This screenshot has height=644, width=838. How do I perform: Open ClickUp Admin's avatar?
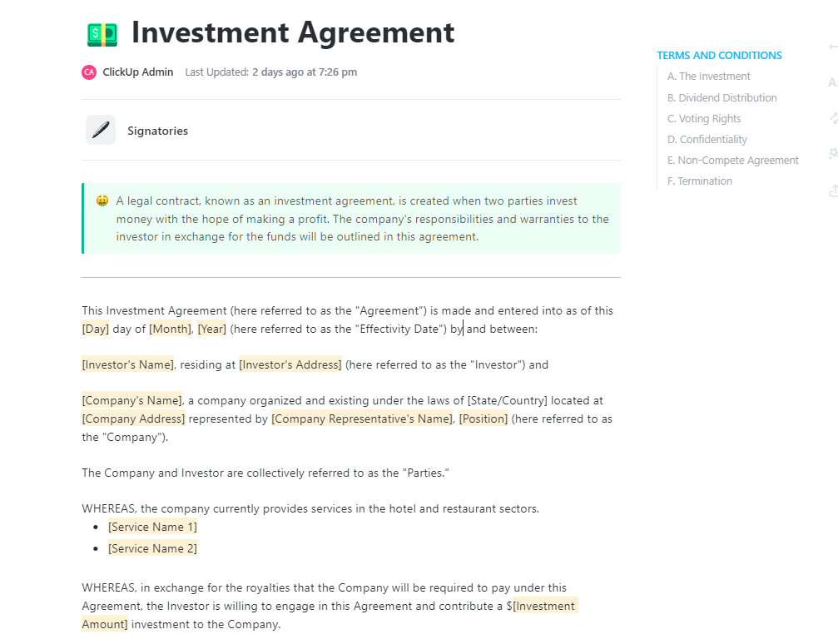pyautogui.click(x=88, y=72)
